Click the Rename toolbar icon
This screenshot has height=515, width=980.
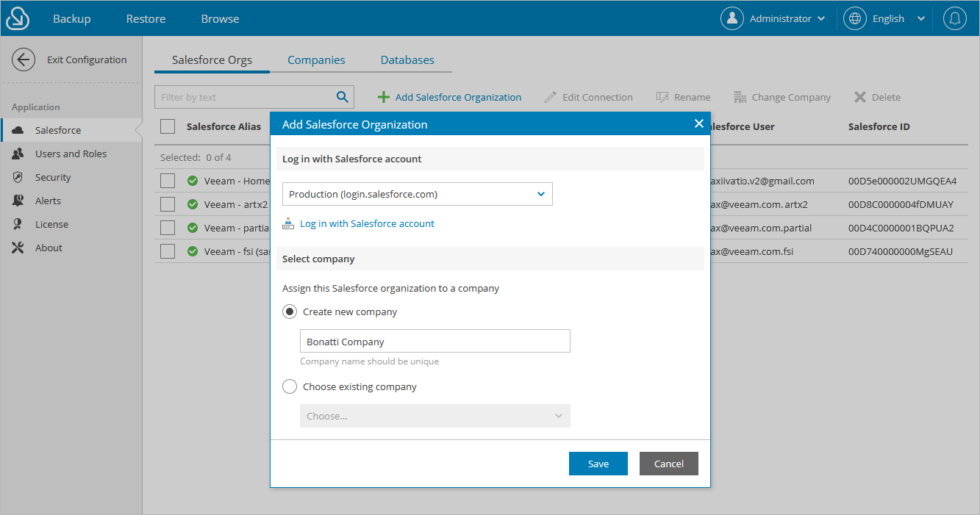pyautogui.click(x=662, y=97)
